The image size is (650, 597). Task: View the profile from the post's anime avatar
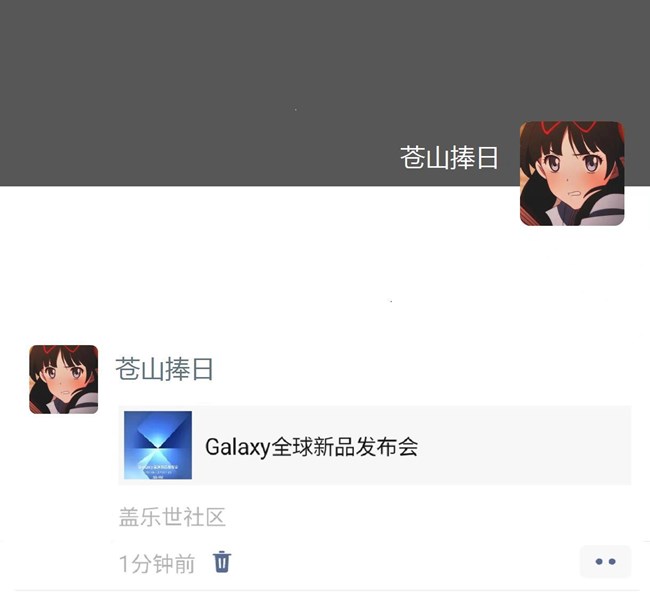(63, 379)
